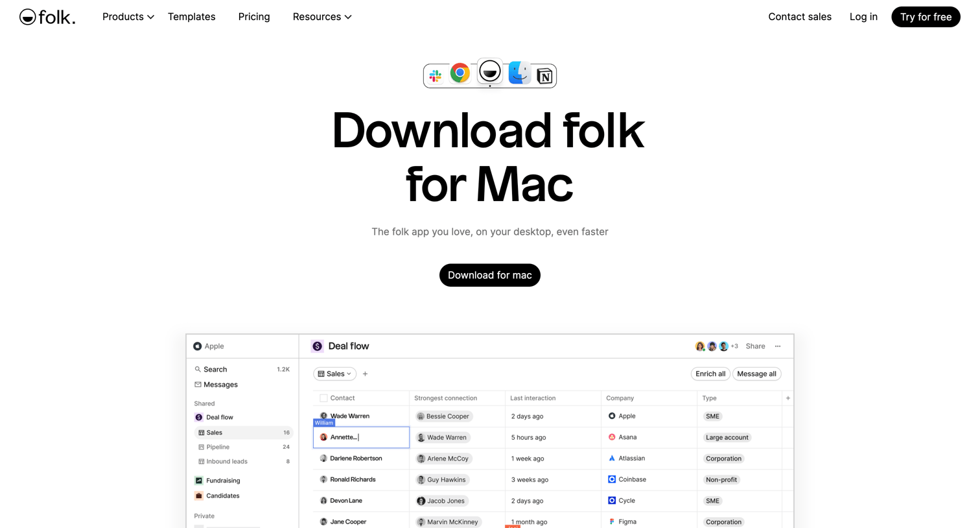Click the Cycle company logo
This screenshot has height=528, width=980.
pos(612,501)
